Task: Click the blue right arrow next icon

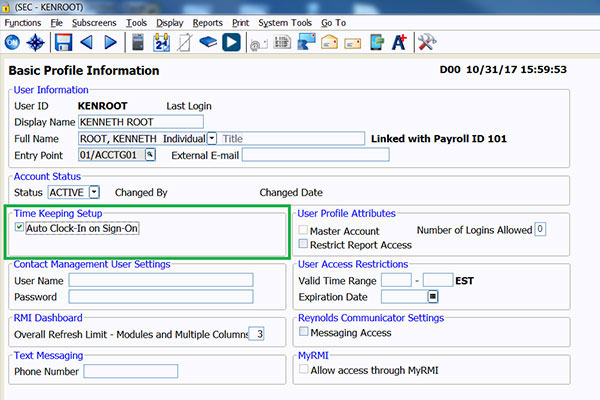Action: point(110,42)
